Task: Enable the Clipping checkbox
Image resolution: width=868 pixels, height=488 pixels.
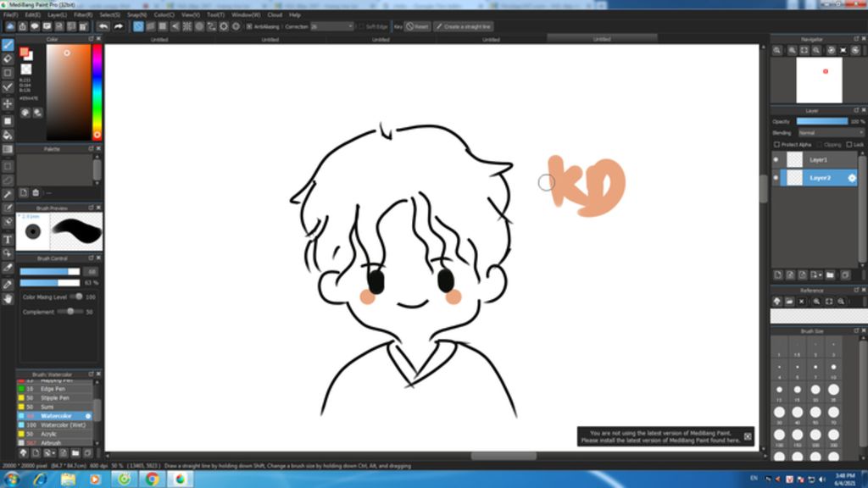Action: click(x=821, y=144)
